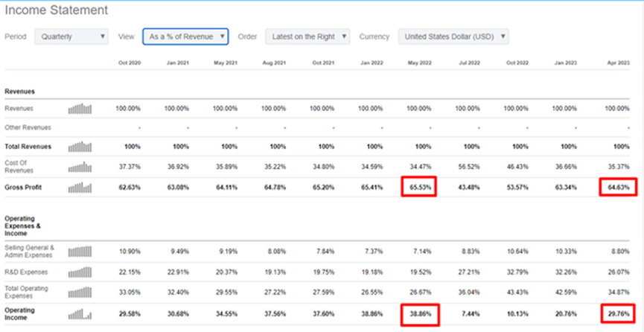
Task: Click the Operating Income row label
Action: click(19, 314)
